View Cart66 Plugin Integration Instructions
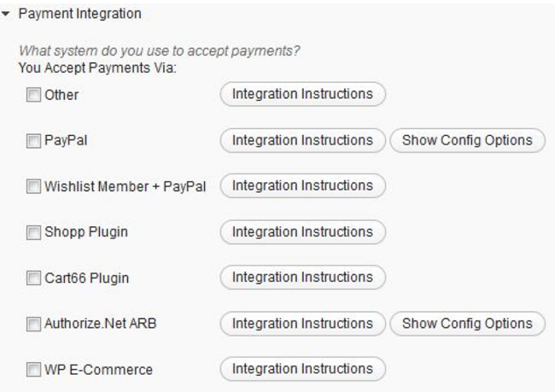 coord(302,278)
